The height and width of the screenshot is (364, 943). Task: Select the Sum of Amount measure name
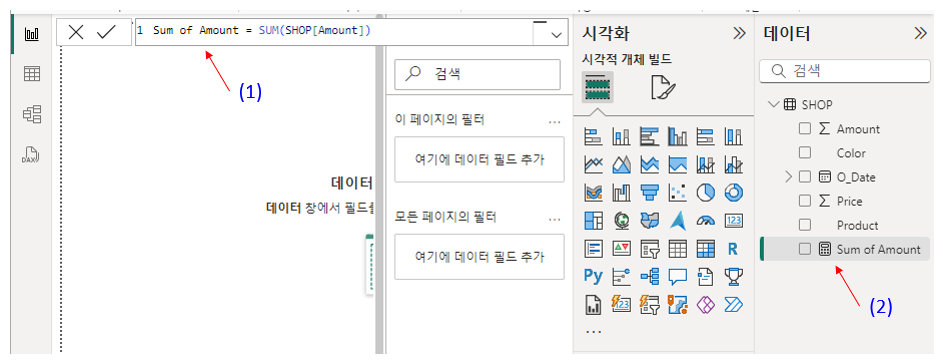pos(879,249)
